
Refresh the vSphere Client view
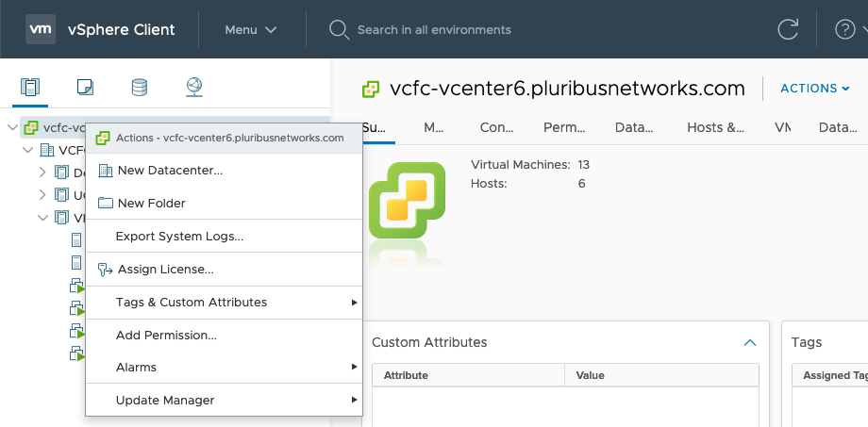coord(788,29)
